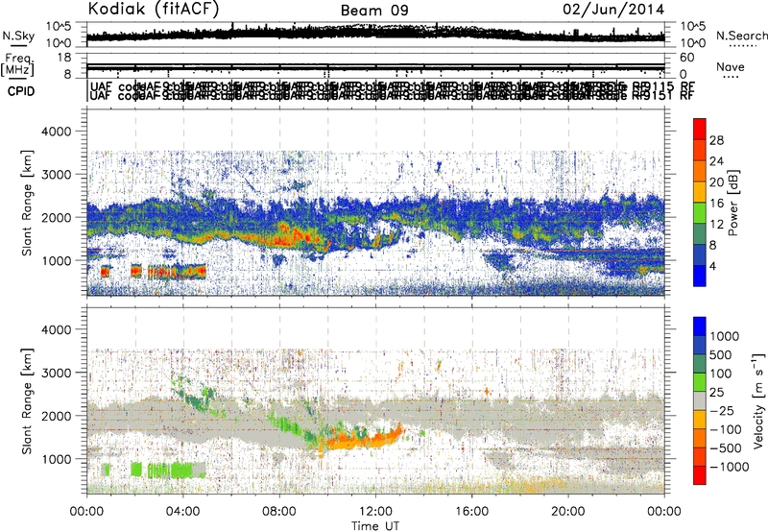Click the '3000' tick of the velocity panel
Image resolution: width=768 pixels, height=532 pixels.
click(56, 373)
